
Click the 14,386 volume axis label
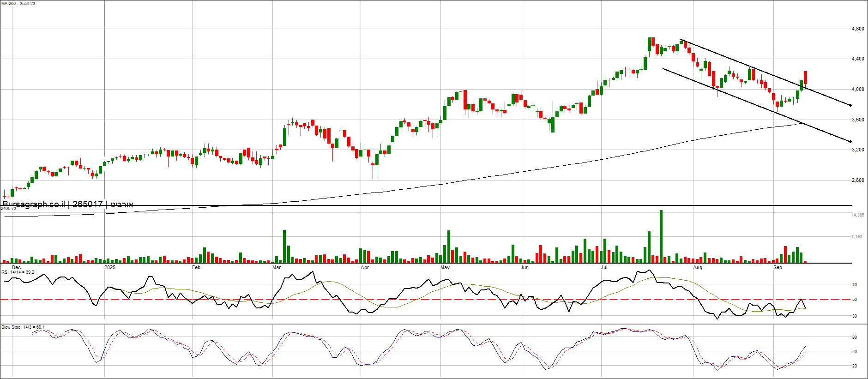[x=858, y=215]
